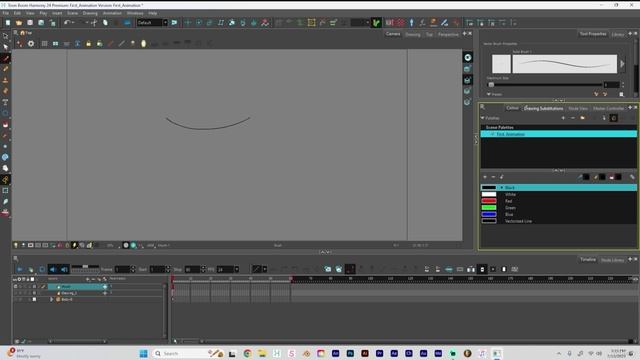This screenshot has width=640, height=360.
Task: Open the dropdown arrow next to the Undo button
Action: coord(74,22)
